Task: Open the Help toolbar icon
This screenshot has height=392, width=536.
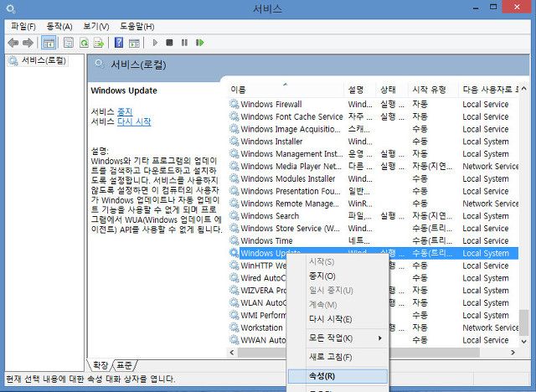Action: click(119, 43)
